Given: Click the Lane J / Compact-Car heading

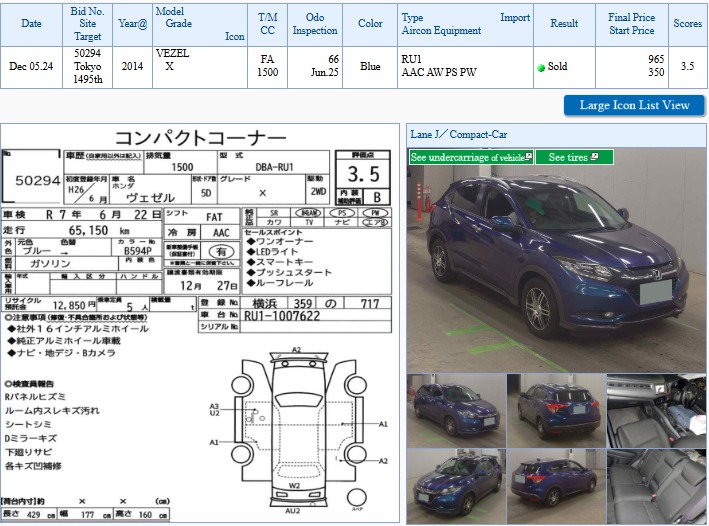Looking at the screenshot, I should pyautogui.click(x=458, y=134).
